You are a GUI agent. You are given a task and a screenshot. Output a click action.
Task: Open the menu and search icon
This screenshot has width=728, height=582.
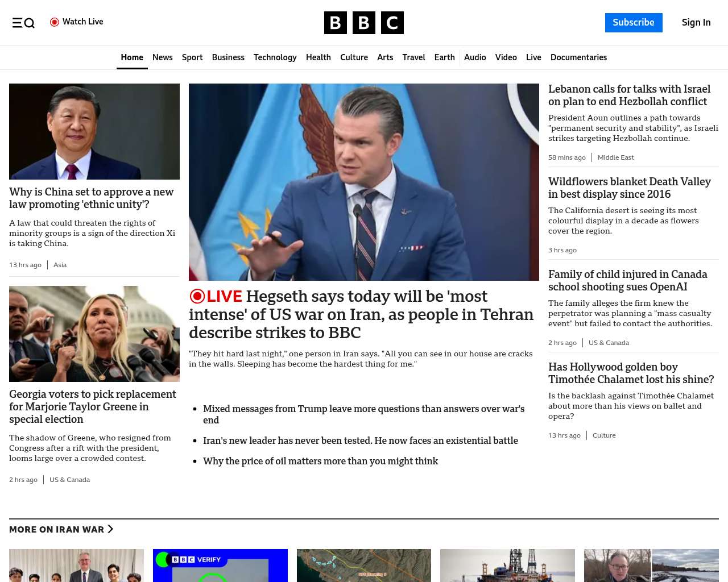[x=23, y=23]
